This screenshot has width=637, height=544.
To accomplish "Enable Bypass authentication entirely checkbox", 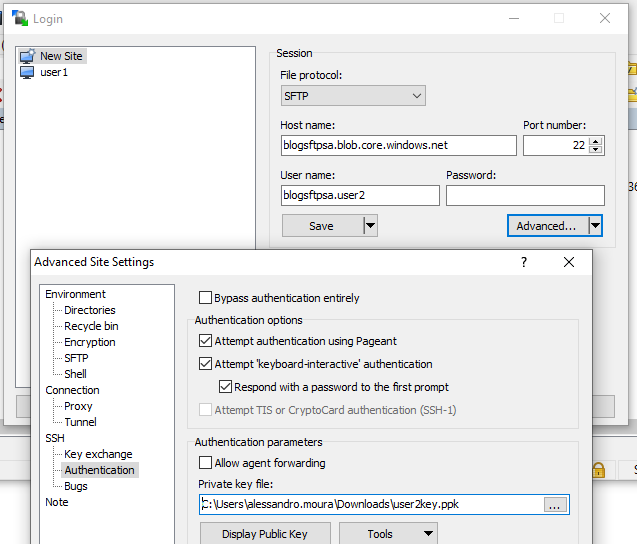I will 205,298.
